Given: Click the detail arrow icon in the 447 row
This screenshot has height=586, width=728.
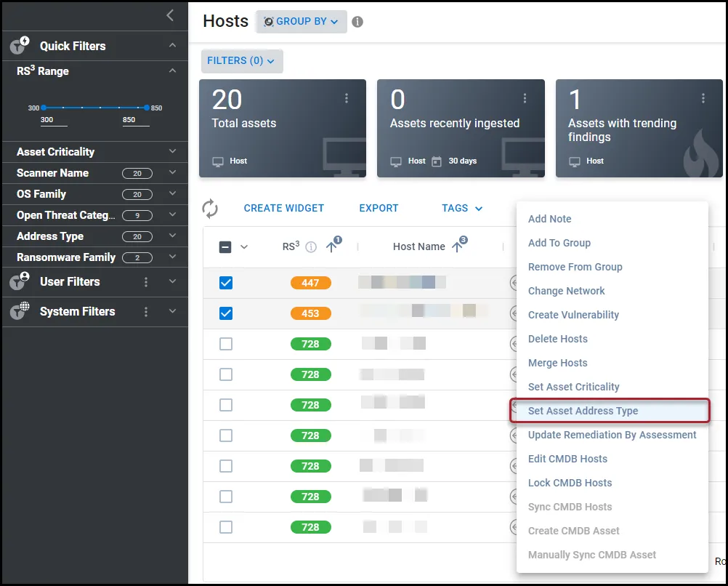Looking at the screenshot, I should 513,283.
